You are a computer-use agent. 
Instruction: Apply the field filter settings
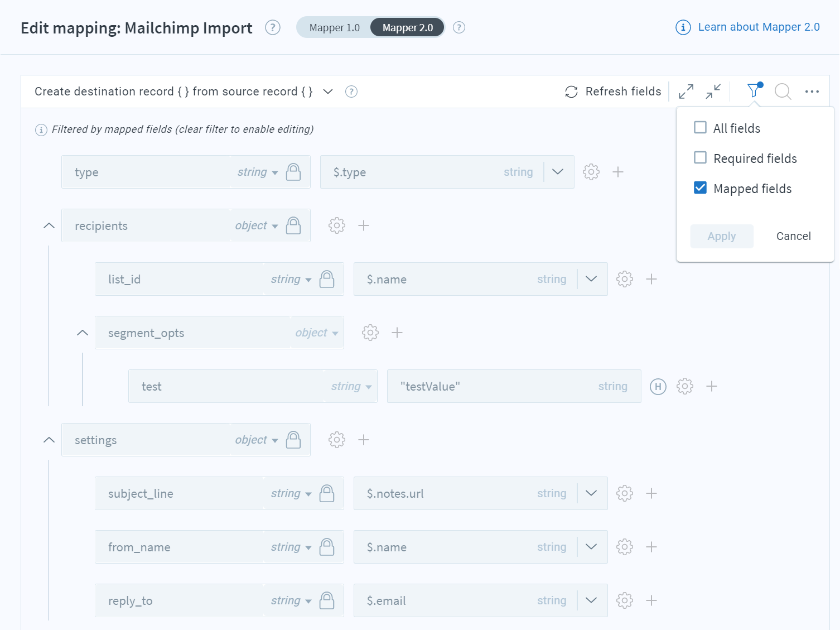(721, 236)
